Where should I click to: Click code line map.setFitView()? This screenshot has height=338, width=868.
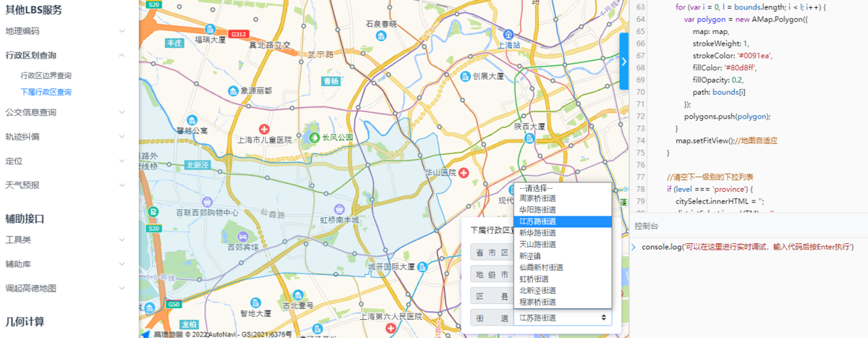pyautogui.click(x=726, y=141)
